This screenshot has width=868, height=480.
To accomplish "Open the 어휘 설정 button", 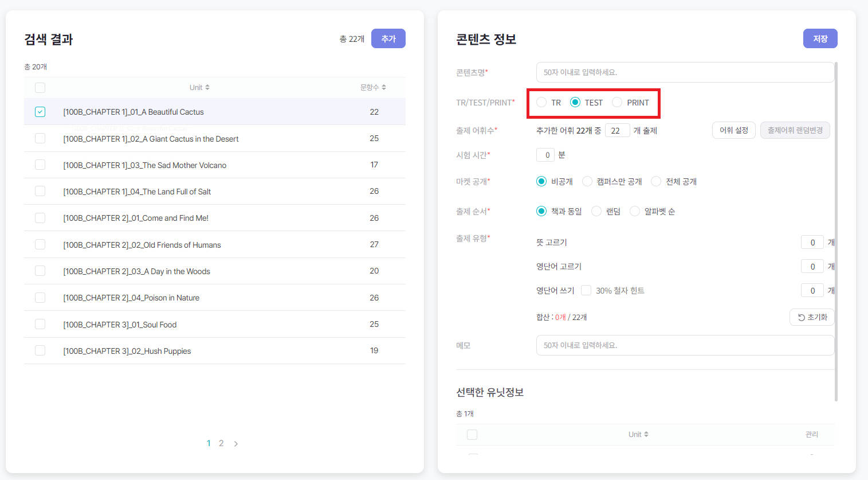I will (733, 130).
